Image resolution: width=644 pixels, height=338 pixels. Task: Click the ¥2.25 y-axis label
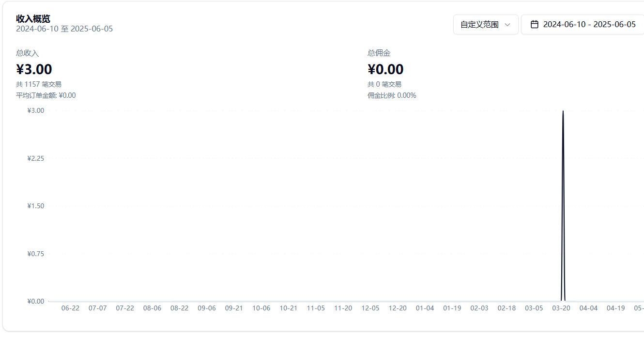(36, 158)
